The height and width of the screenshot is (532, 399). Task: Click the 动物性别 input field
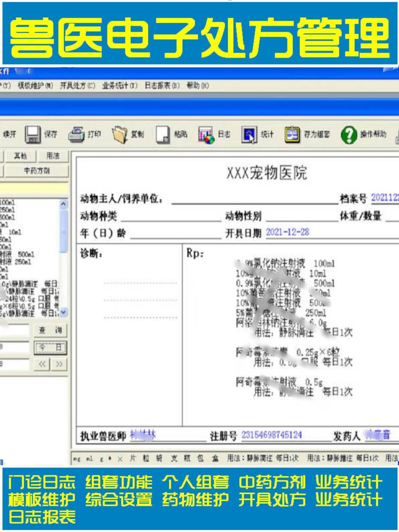click(x=302, y=216)
